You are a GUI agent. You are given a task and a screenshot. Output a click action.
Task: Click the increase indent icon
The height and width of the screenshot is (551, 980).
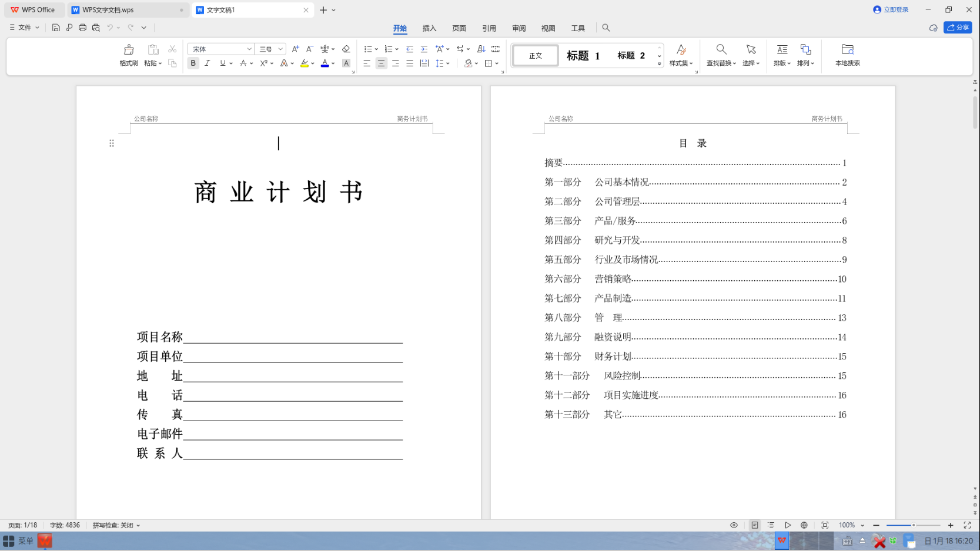click(x=424, y=49)
